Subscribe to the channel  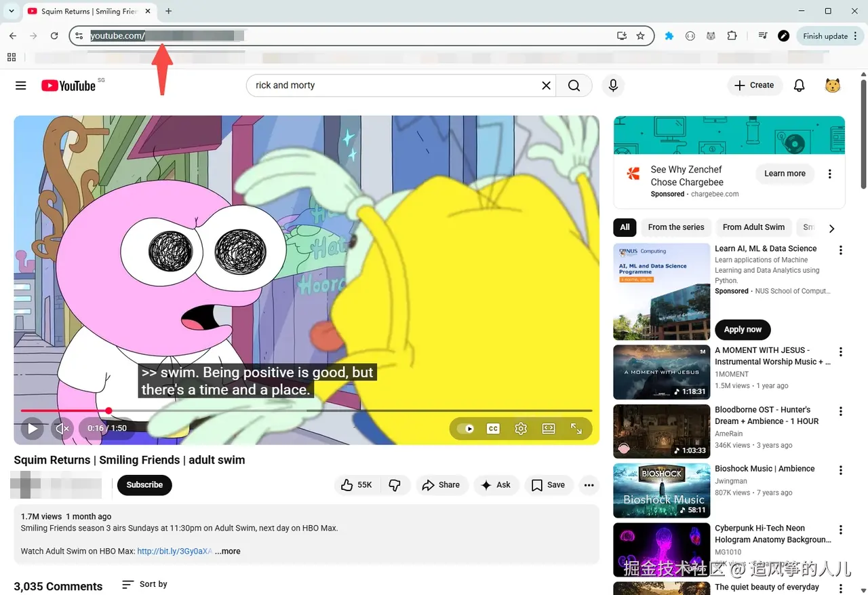point(144,485)
